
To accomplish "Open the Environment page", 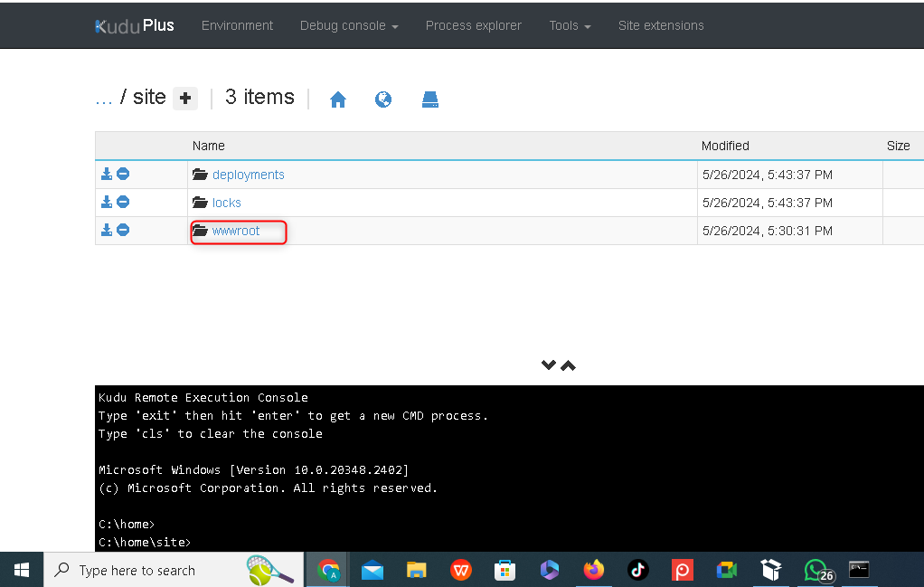I will [x=237, y=26].
